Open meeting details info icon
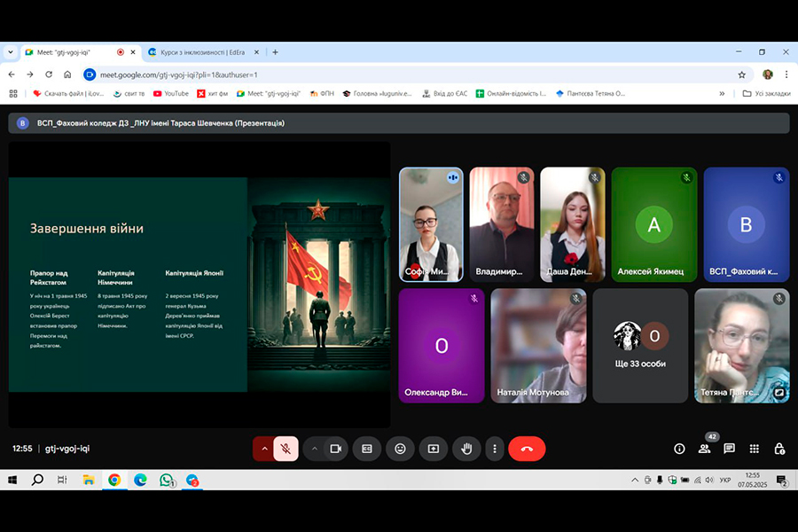798x532 pixels. (679, 449)
